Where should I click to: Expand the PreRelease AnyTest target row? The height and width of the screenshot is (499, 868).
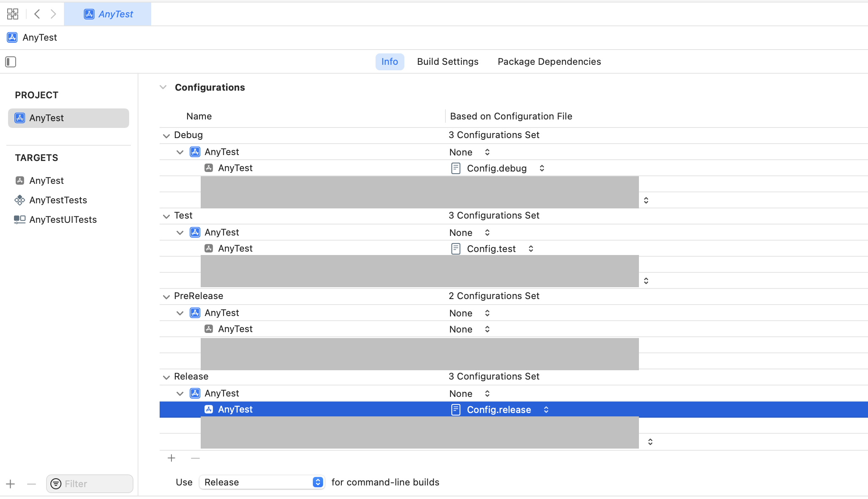click(181, 313)
